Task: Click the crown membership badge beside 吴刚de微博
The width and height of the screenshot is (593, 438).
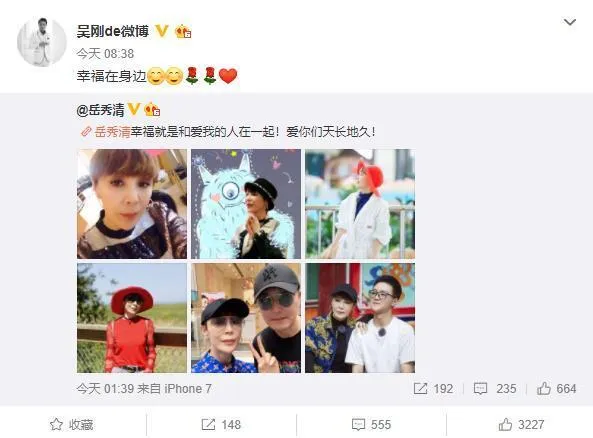Action: [183, 31]
